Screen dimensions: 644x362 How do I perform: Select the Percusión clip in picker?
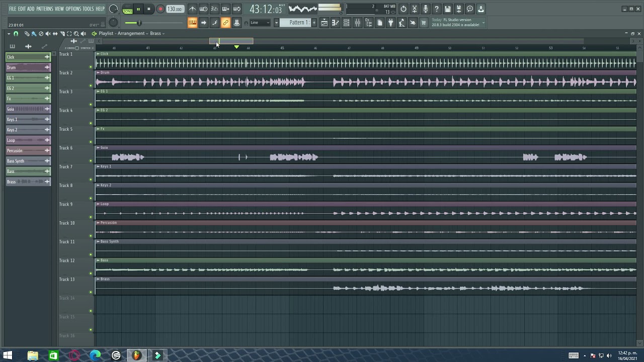(28, 150)
